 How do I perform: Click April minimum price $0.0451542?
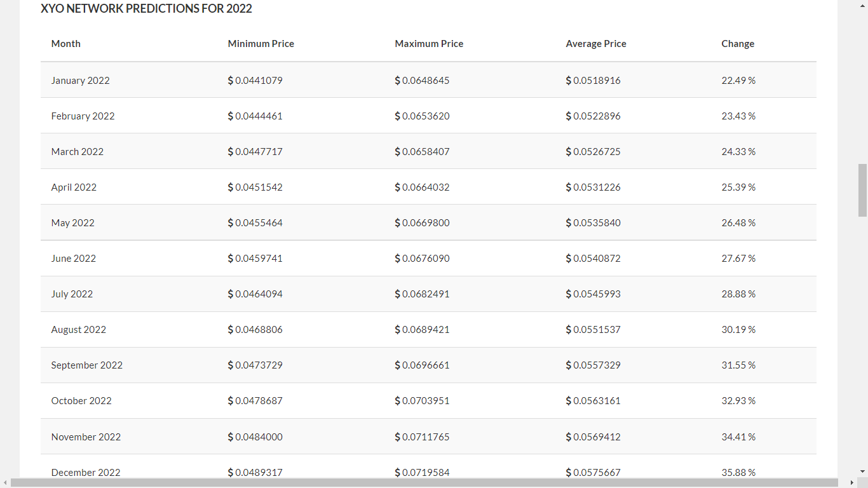click(x=255, y=187)
